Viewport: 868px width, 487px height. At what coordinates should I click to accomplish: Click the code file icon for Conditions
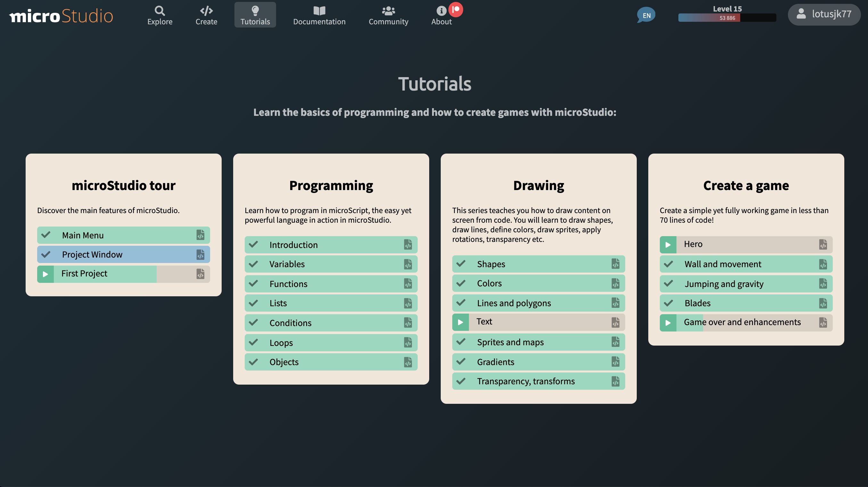coord(408,323)
